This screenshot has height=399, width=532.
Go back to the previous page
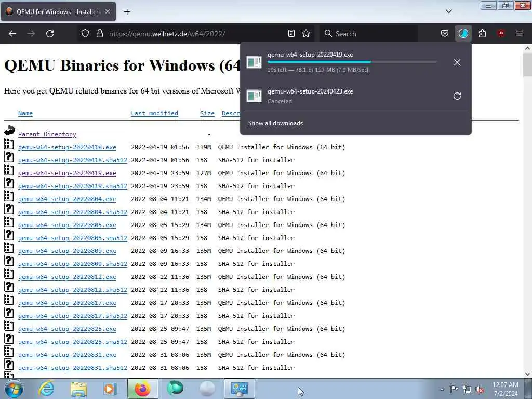pos(12,34)
